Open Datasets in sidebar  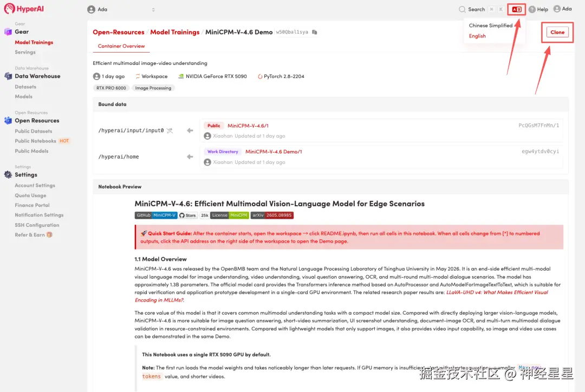25,87
